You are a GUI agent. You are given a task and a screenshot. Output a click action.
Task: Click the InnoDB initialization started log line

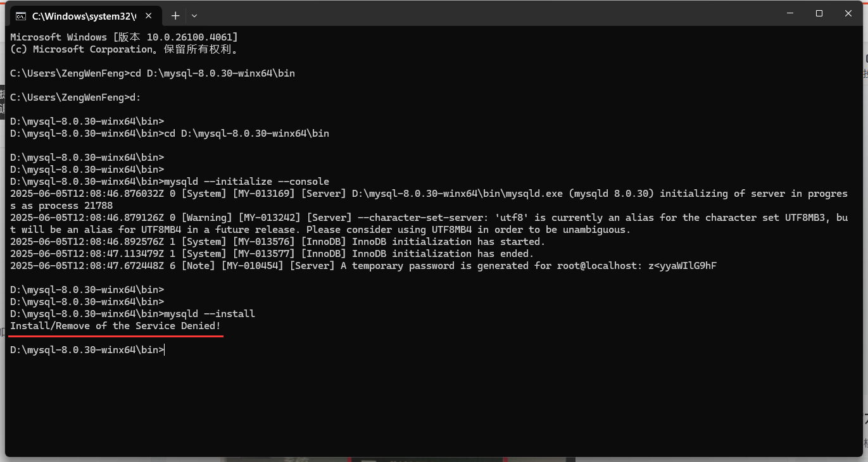[x=277, y=241]
